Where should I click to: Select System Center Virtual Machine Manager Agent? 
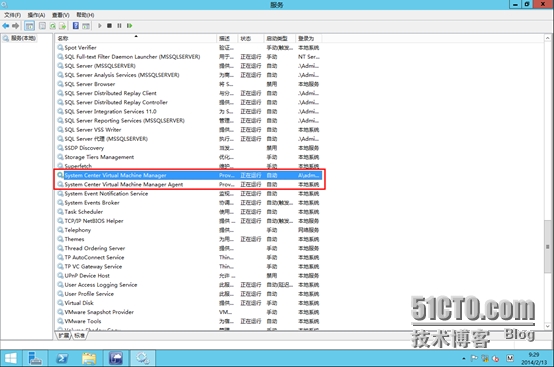coord(189,185)
